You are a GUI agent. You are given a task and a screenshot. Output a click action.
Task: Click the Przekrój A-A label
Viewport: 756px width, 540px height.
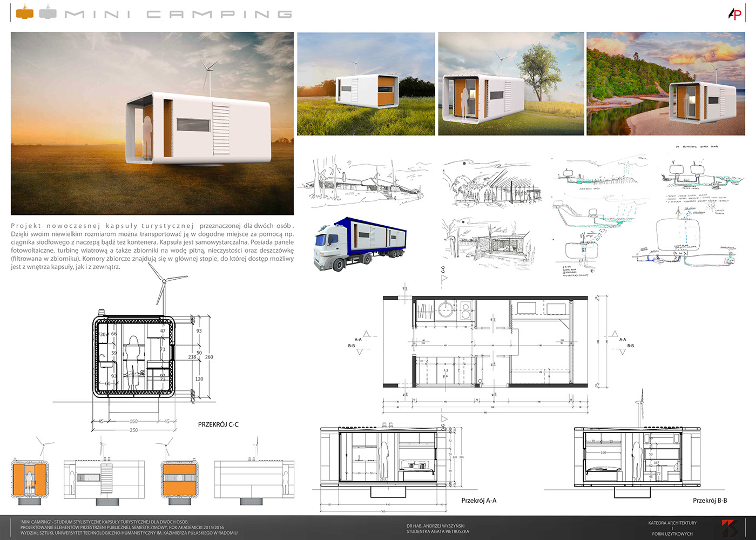(x=479, y=501)
